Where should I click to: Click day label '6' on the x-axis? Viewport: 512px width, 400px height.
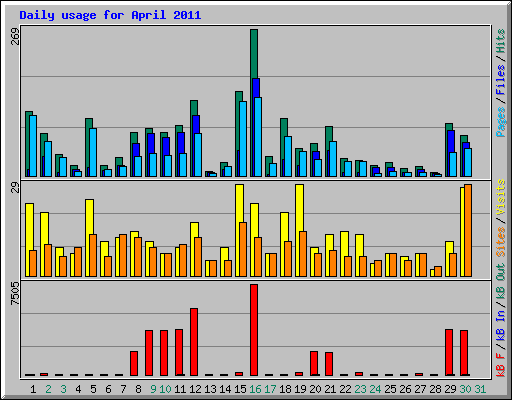point(108,389)
